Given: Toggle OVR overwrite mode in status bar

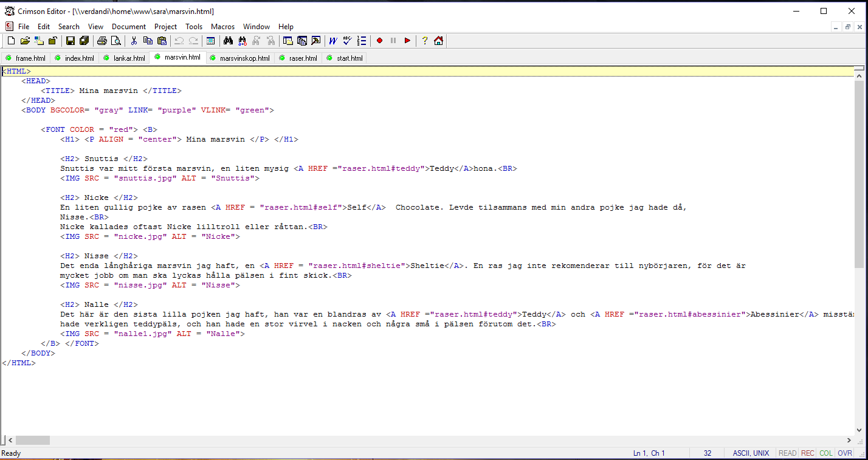Looking at the screenshot, I should 845,453.
